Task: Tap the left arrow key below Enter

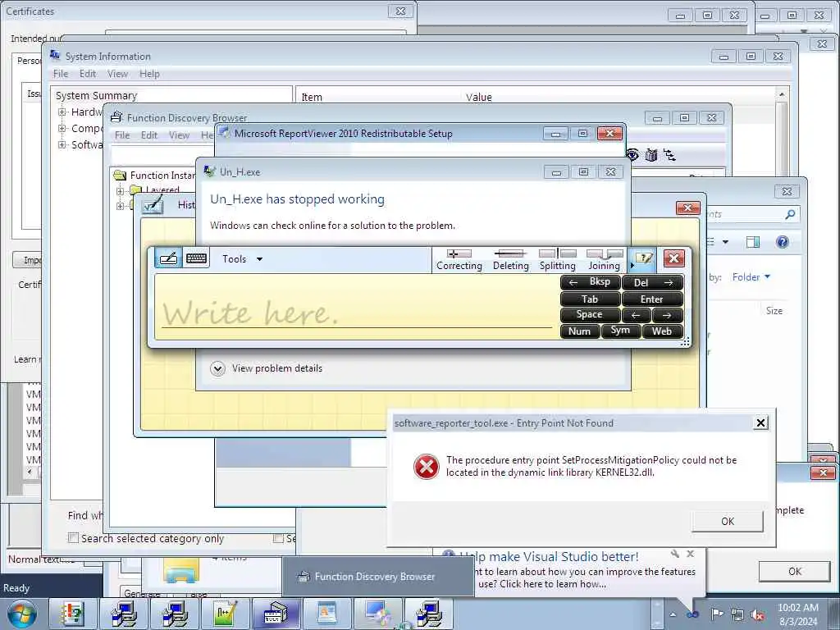Action: 637,315
